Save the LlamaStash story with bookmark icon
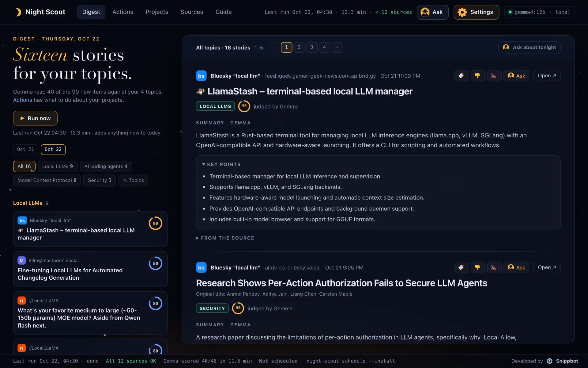Viewport: 588px width, 368px height. pos(462,76)
